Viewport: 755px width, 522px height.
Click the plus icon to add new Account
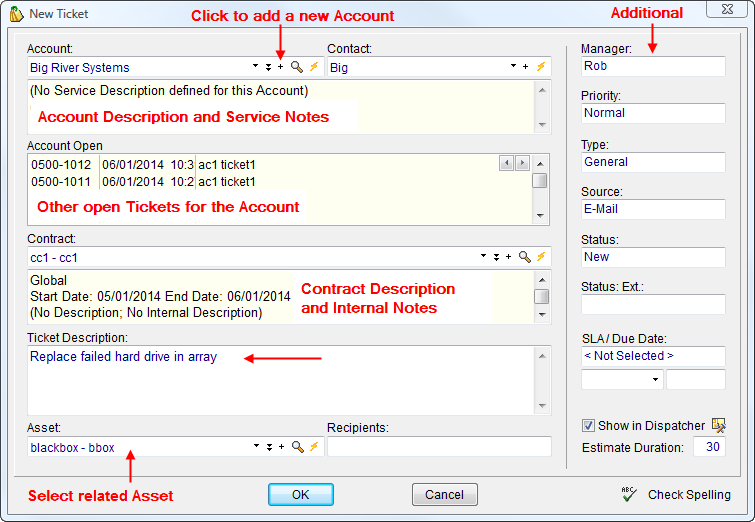pyautogui.click(x=281, y=68)
